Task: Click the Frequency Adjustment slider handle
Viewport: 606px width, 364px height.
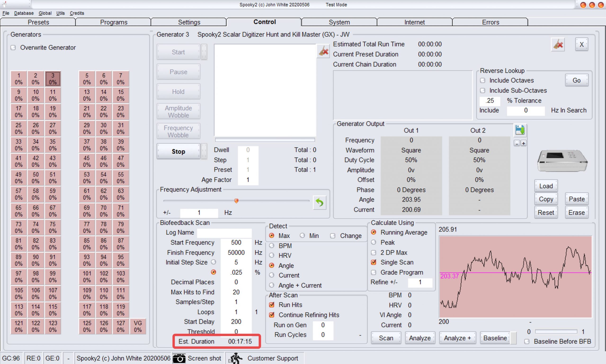Action: click(236, 201)
